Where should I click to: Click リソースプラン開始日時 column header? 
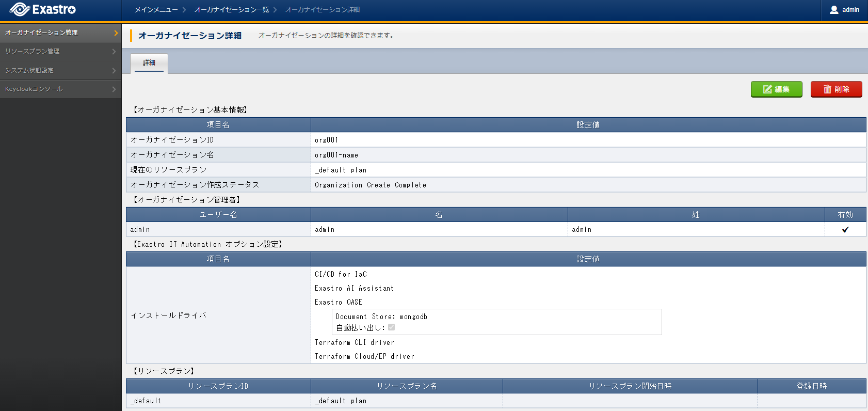630,386
